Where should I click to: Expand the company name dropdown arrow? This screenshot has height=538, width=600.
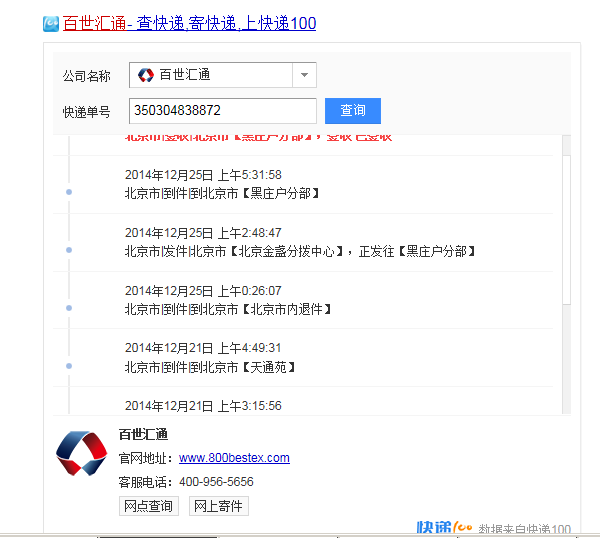[304, 75]
